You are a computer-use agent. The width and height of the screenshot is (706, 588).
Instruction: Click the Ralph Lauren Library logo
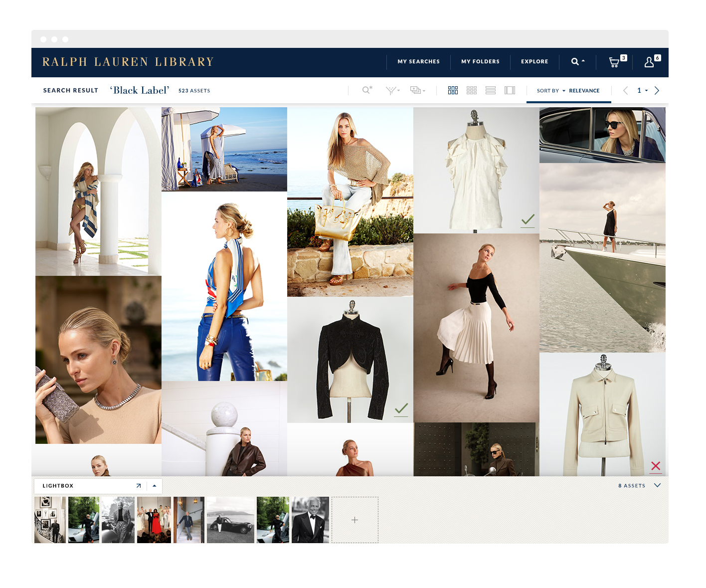128,62
